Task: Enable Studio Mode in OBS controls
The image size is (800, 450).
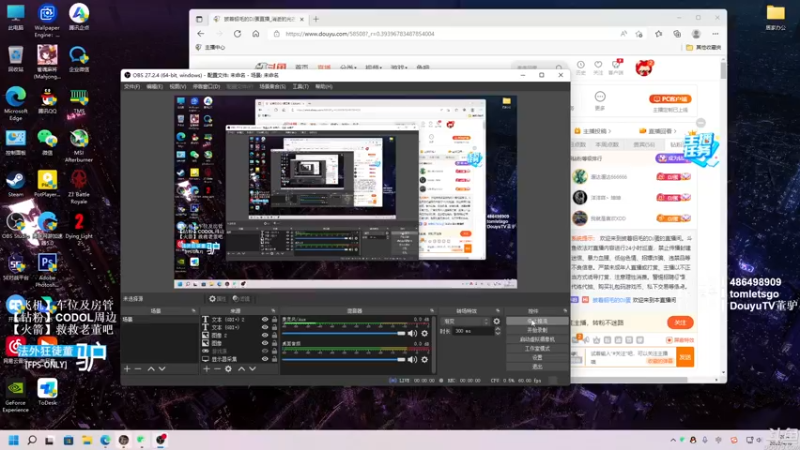Action: pos(537,348)
